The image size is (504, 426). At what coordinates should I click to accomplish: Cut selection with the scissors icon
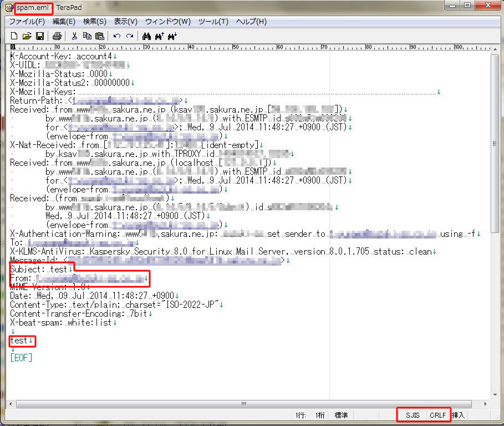pos(74,36)
